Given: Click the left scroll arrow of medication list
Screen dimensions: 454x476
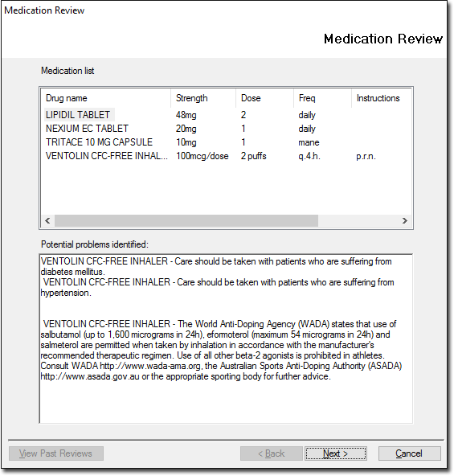Looking at the screenshot, I should click(x=47, y=220).
